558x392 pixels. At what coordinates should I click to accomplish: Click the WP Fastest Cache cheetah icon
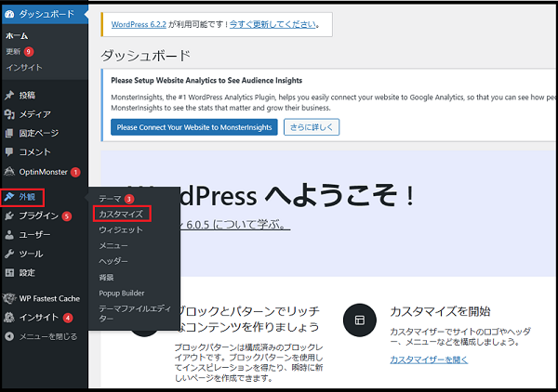(x=9, y=298)
